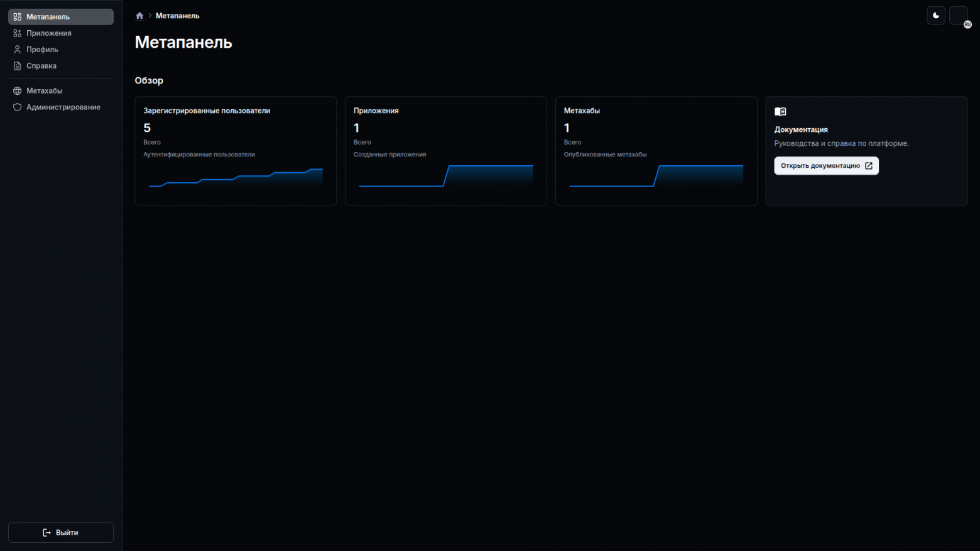
Task: Click the number 5 for registered users
Action: tap(147, 128)
